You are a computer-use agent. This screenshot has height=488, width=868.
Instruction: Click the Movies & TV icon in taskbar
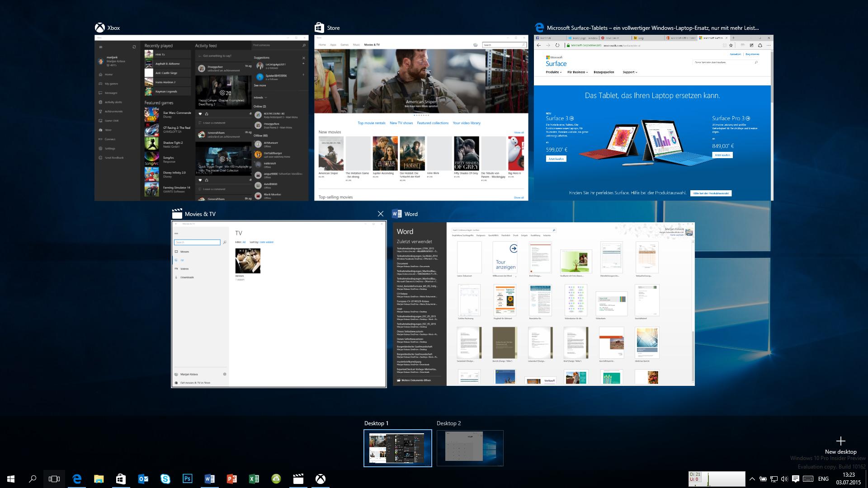pyautogui.click(x=298, y=479)
